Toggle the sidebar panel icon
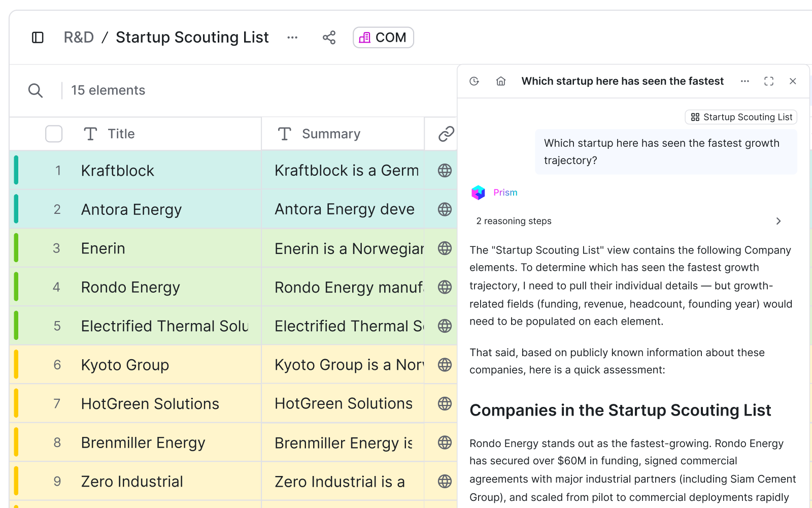The image size is (812, 508). coord(38,38)
